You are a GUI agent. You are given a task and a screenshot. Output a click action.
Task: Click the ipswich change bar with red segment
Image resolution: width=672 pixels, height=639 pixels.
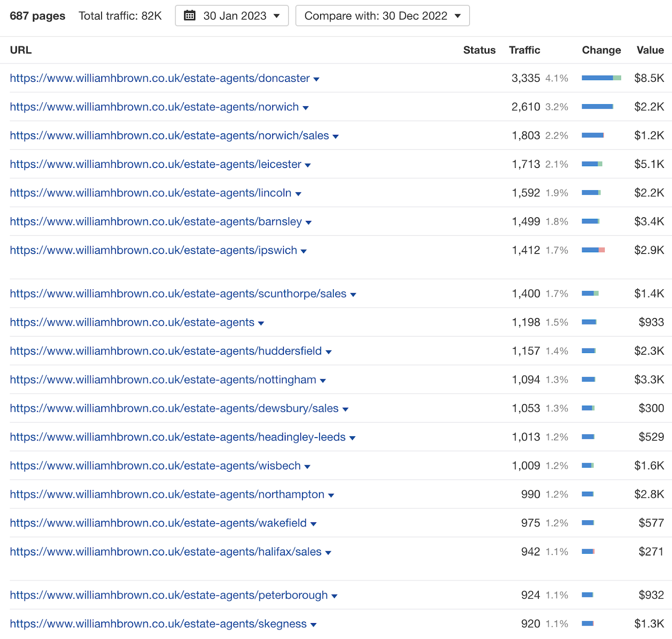pyautogui.click(x=593, y=250)
